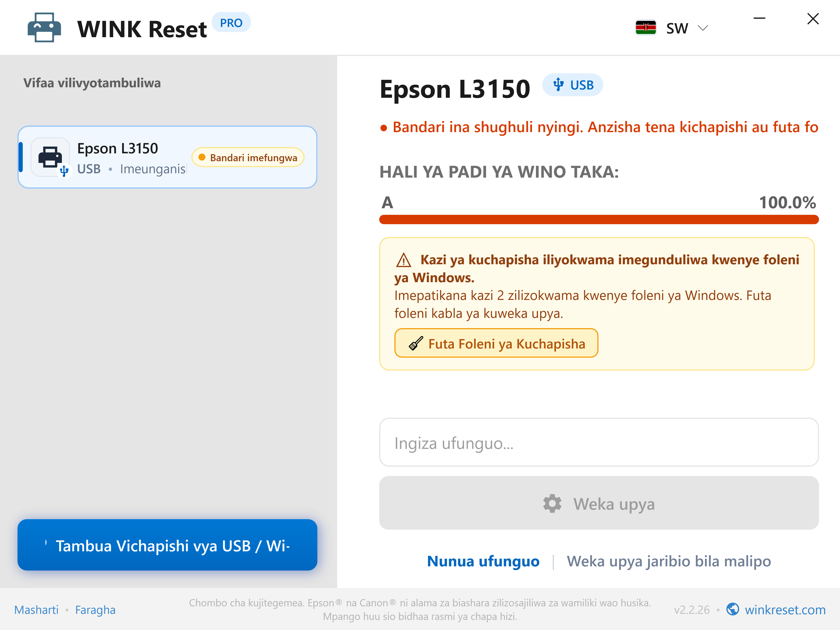Open the SW language dropdown chevron
Viewport: 840px width, 630px height.
[x=703, y=28]
